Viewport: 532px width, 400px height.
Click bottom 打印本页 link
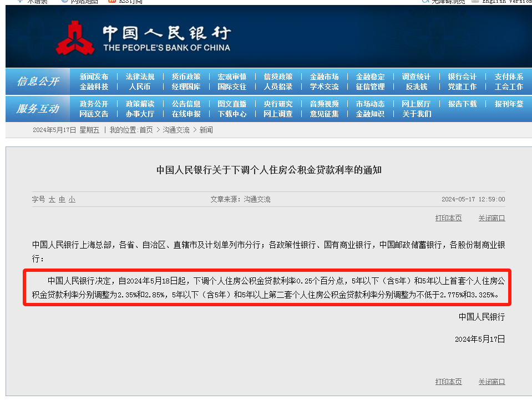[x=448, y=381]
